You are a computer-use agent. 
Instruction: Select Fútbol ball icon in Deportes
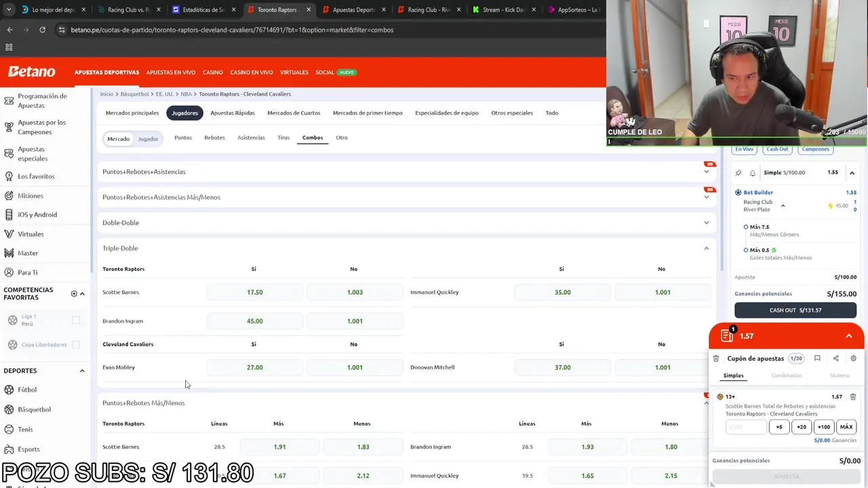pyautogui.click(x=9, y=390)
